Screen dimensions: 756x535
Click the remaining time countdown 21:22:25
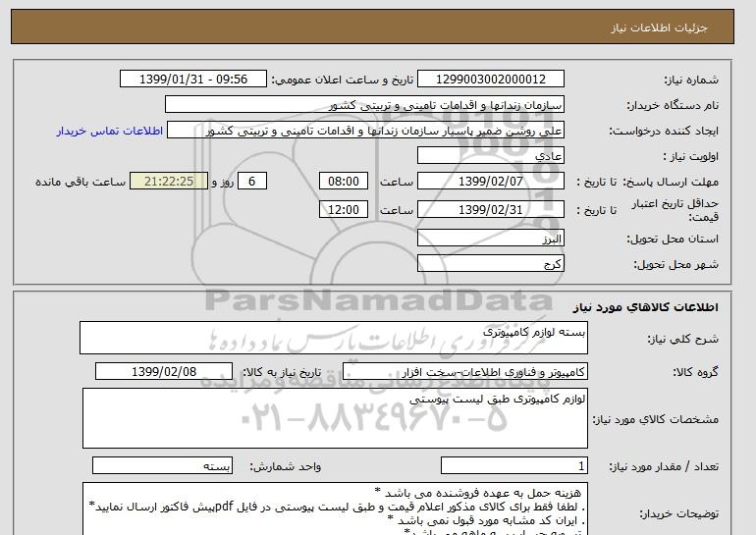[169, 182]
